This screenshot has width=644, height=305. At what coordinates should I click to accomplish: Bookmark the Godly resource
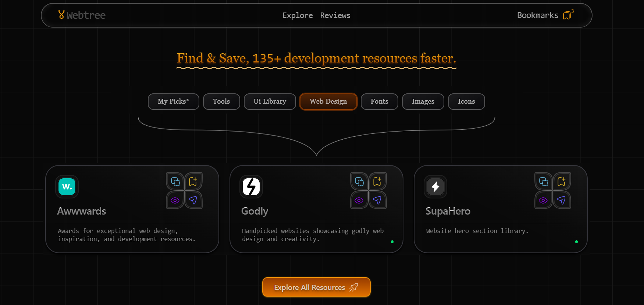click(377, 181)
